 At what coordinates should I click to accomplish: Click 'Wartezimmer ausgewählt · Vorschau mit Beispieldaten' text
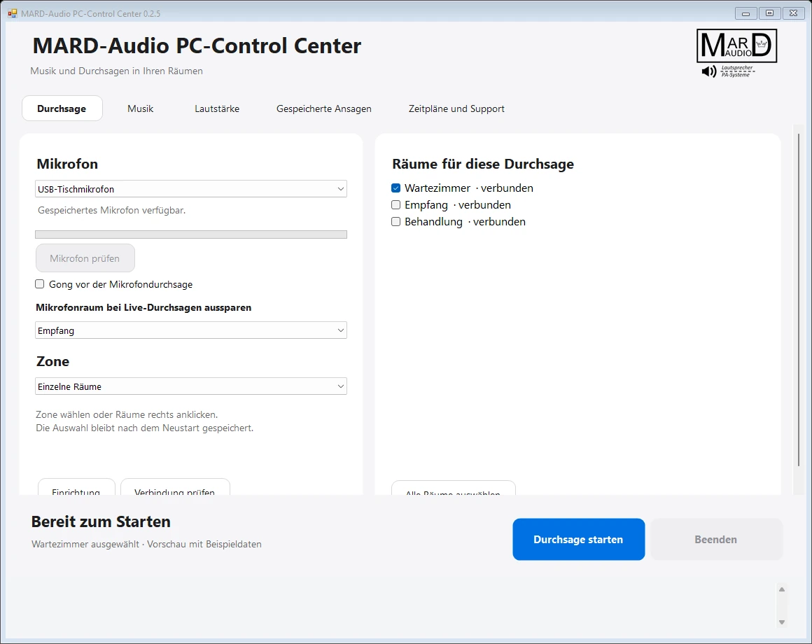pos(146,544)
